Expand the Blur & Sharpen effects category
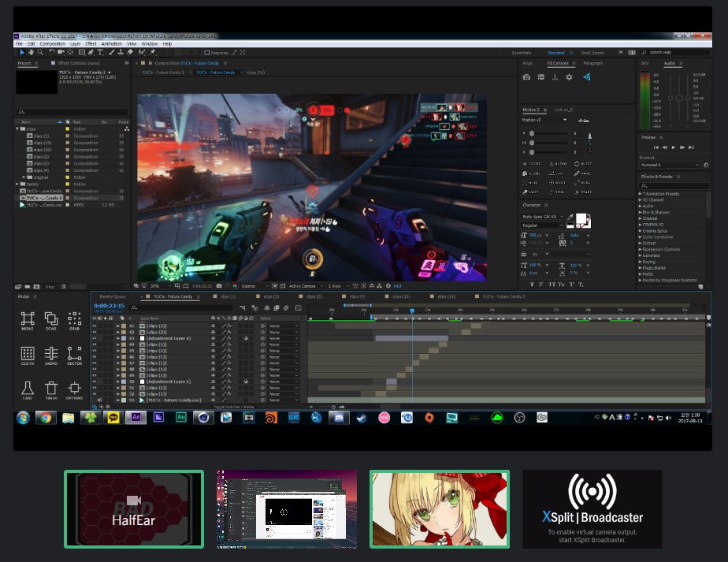Image resolution: width=728 pixels, height=562 pixels. (641, 212)
